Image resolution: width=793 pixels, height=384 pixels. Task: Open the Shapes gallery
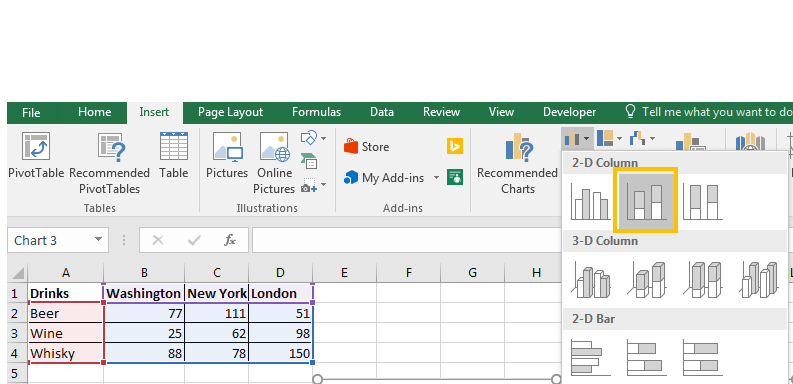[309, 138]
